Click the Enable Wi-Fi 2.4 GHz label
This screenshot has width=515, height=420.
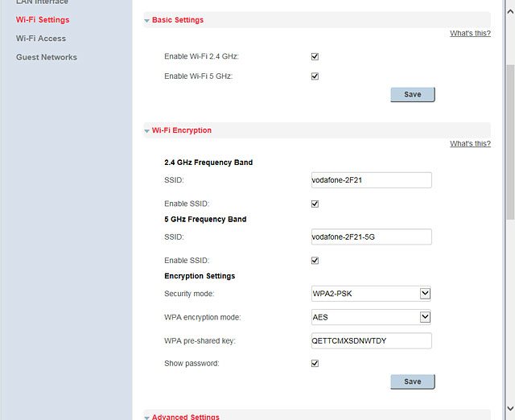(201, 56)
